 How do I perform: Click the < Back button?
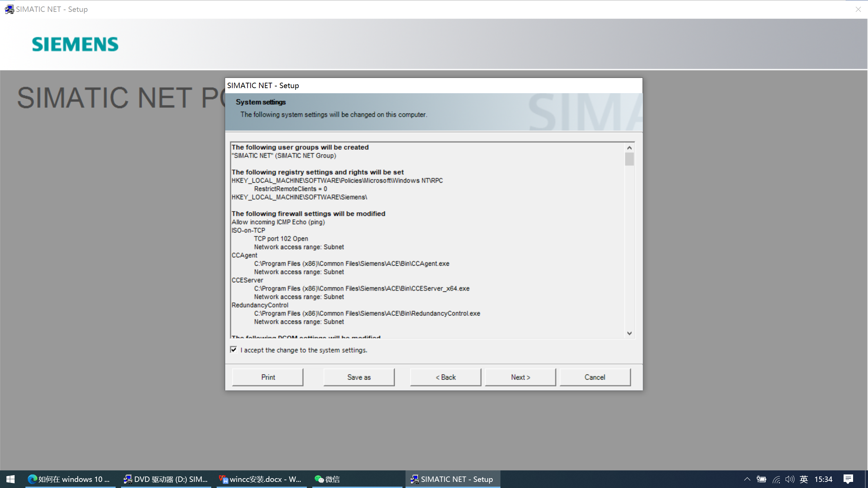(446, 377)
